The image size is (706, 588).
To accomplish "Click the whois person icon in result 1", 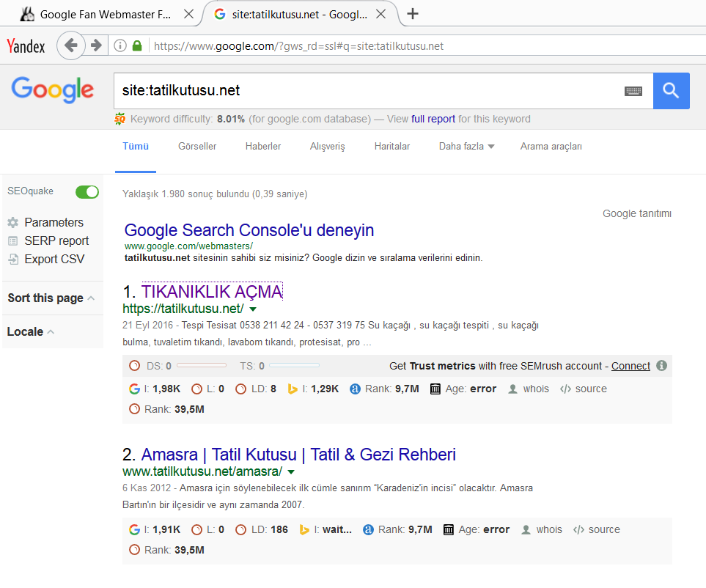I will (x=512, y=389).
